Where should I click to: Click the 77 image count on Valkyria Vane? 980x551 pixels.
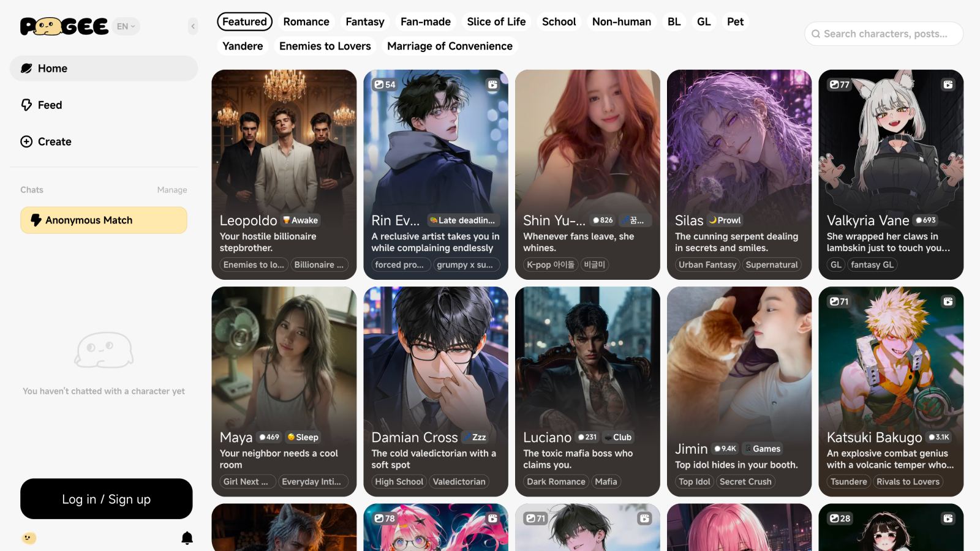pyautogui.click(x=840, y=84)
